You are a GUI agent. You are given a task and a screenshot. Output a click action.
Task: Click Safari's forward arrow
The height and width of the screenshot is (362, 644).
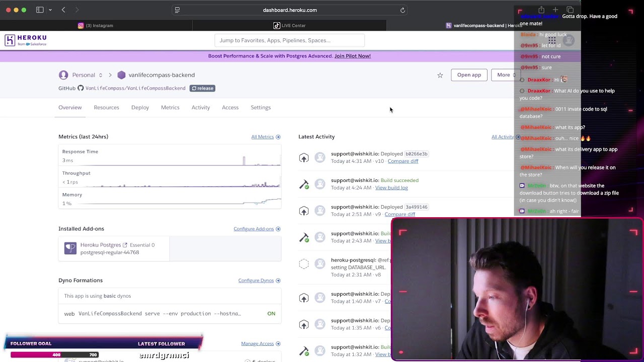[x=77, y=10]
